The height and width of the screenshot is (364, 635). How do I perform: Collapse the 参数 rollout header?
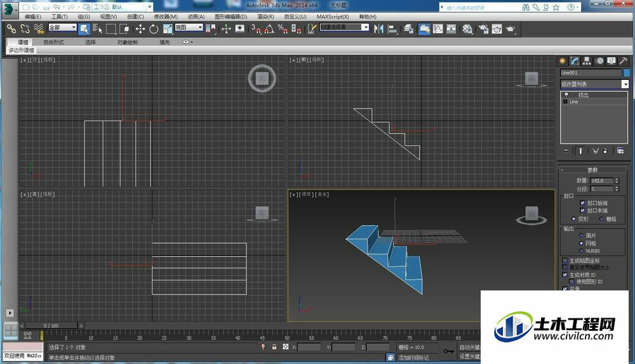592,170
